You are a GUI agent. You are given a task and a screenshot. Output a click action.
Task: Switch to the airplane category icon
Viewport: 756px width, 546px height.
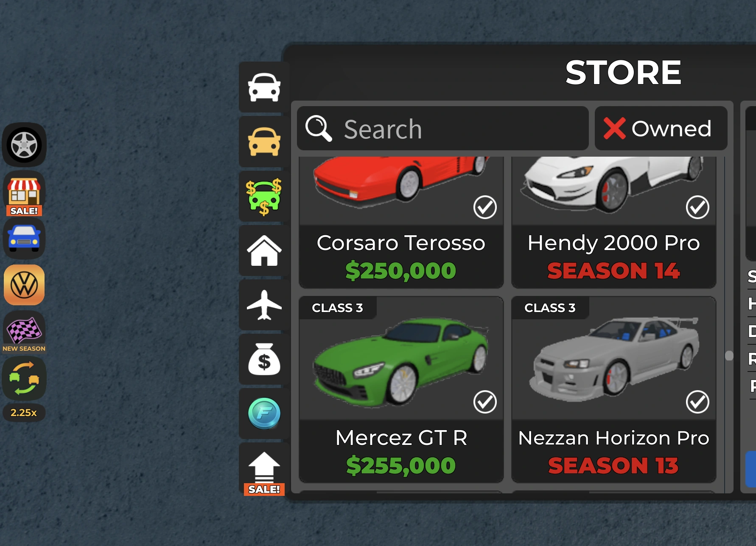(x=264, y=305)
